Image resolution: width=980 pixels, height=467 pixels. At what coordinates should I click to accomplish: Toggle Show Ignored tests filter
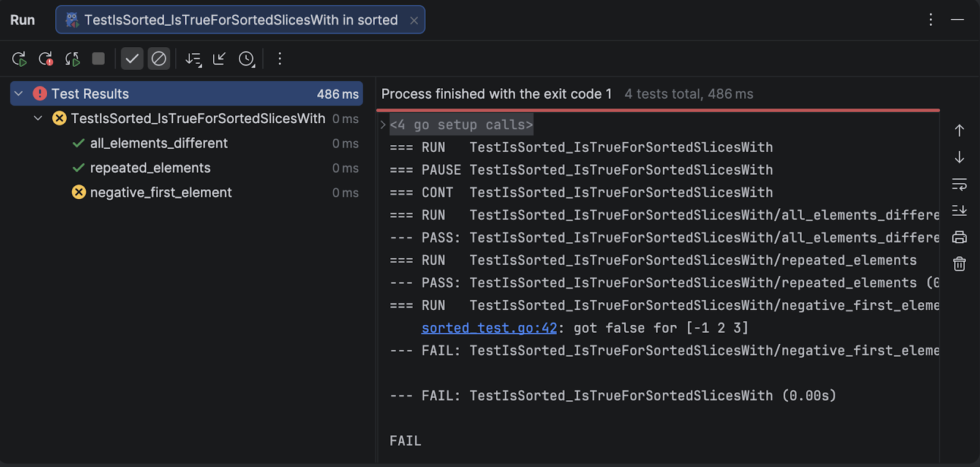[x=159, y=59]
